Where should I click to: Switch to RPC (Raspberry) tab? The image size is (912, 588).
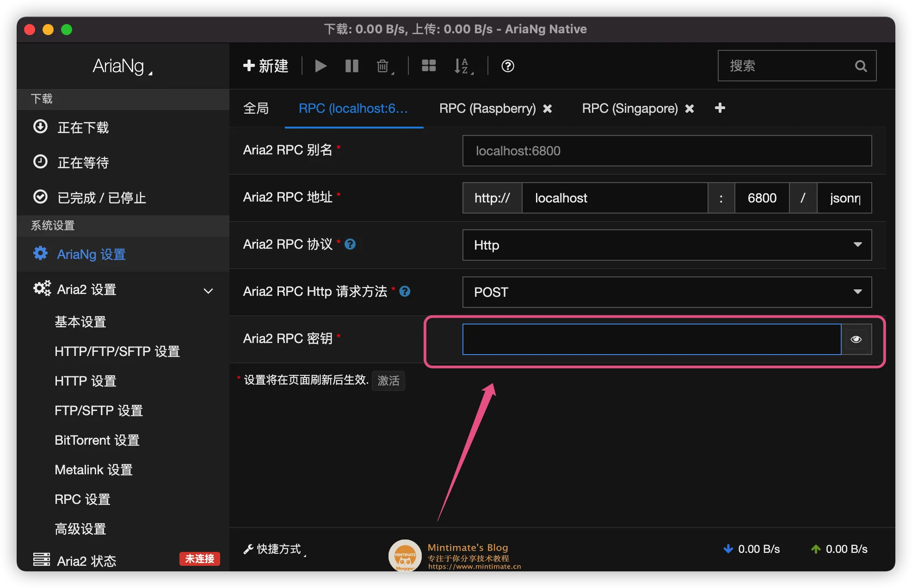[487, 108]
